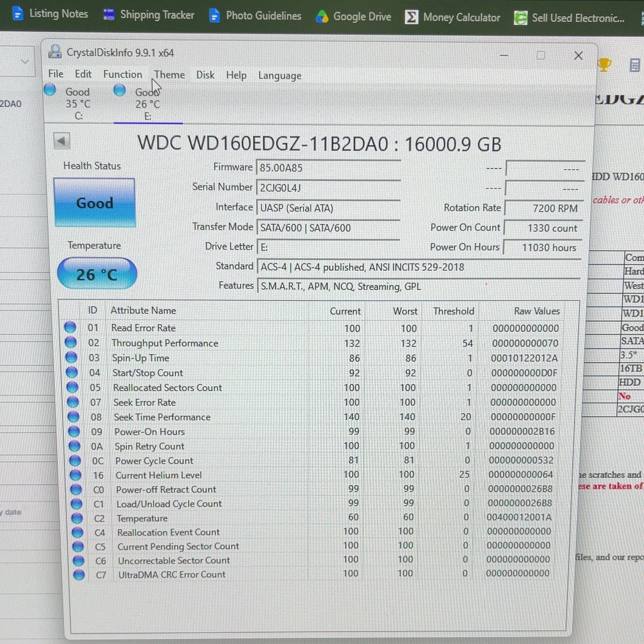Click the trophy icon in background window
The height and width of the screenshot is (644, 644).
click(604, 65)
